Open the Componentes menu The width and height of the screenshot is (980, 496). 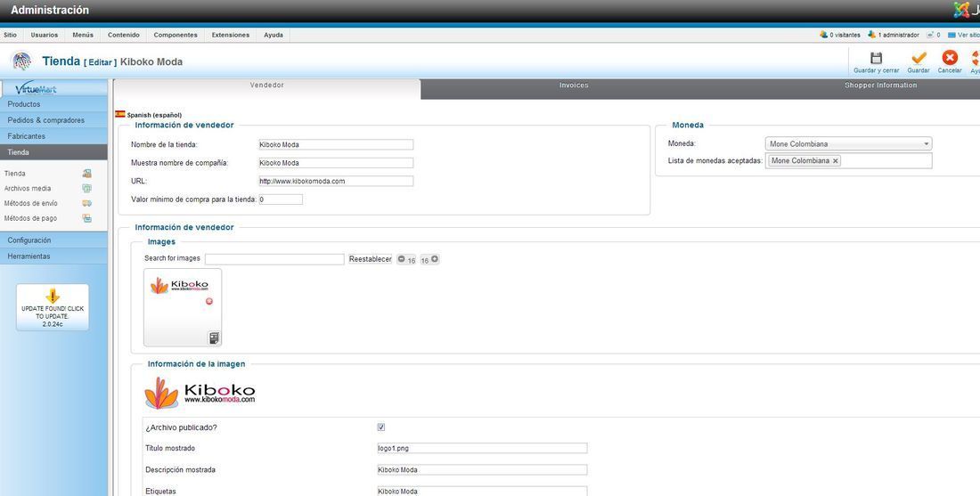[176, 35]
